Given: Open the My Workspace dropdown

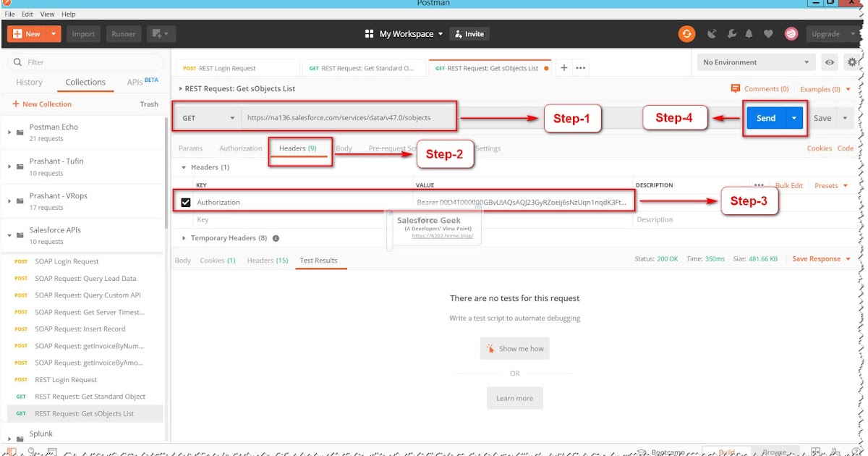Looking at the screenshot, I should (410, 33).
